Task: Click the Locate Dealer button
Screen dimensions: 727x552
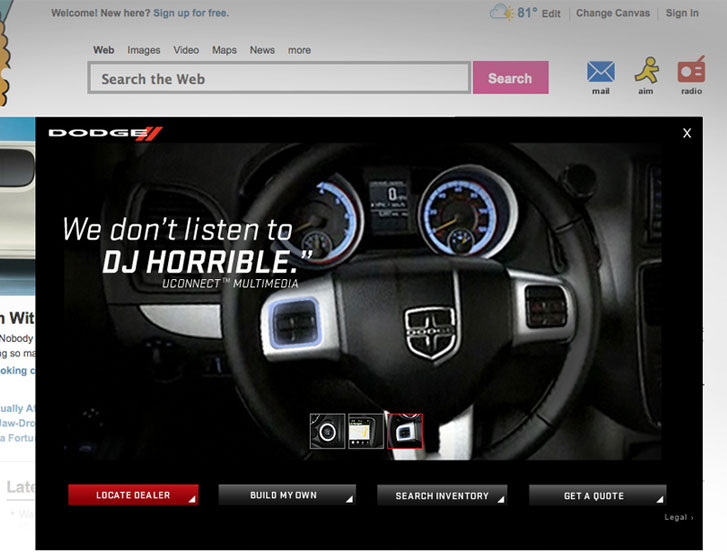Action: (133, 495)
